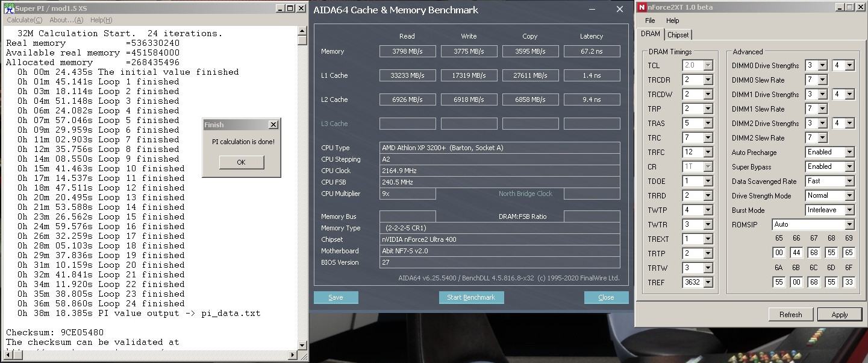The width and height of the screenshot is (868, 363).
Task: Open the first DIMM0 Drive Strengths dropdown
Action: tap(823, 65)
